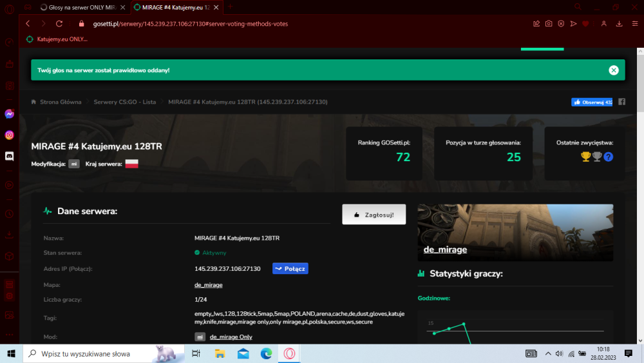This screenshot has width=644, height=363.
Task: Click the padlock site security icon
Action: click(x=81, y=24)
